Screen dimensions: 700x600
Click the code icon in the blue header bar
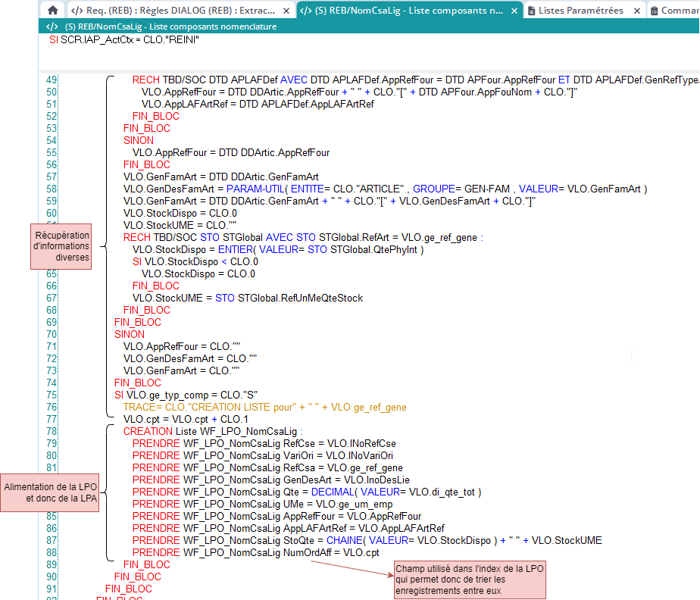(x=52, y=27)
